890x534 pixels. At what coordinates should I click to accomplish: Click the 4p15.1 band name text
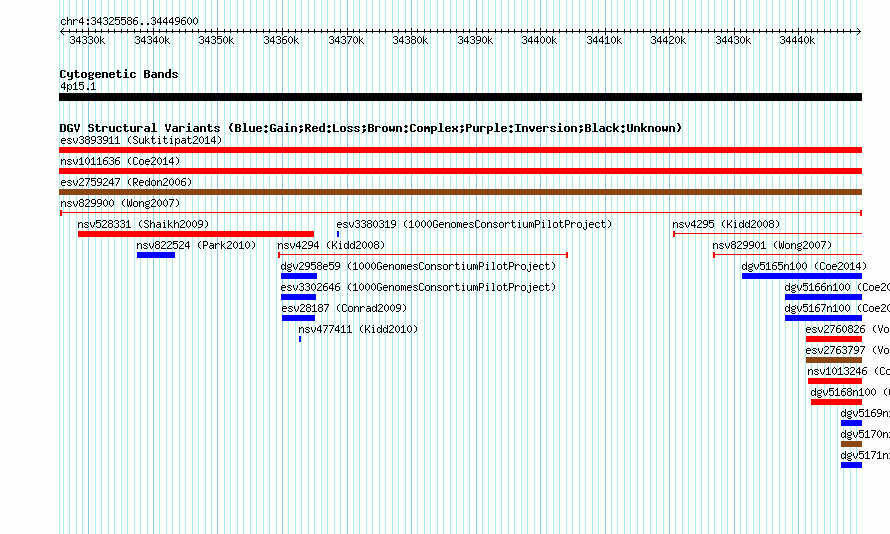point(78,86)
